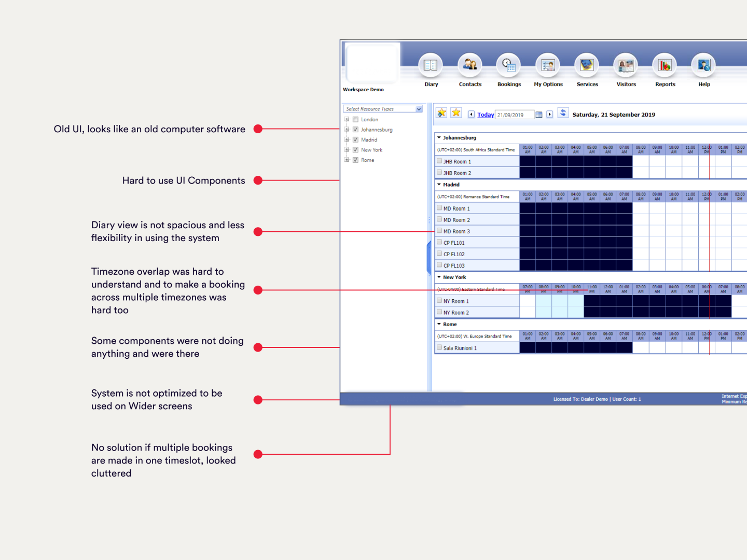Go to next day arrow
The image size is (747, 560).
(549, 114)
